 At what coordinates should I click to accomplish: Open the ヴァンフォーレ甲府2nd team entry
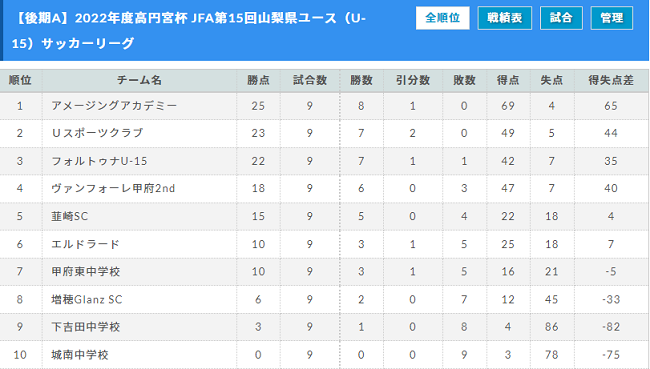click(x=113, y=188)
